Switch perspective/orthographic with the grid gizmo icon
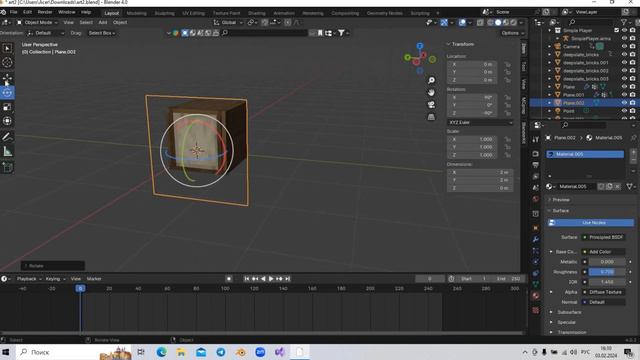This screenshot has height=360, width=640. 431,117
